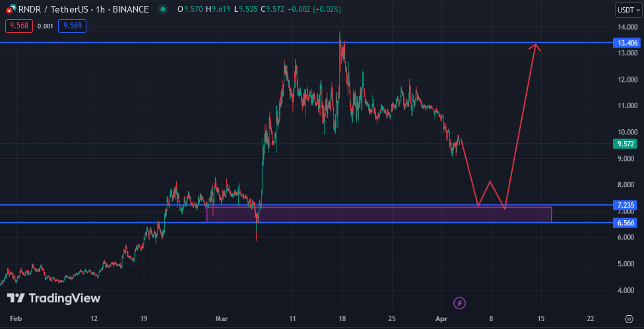Viewport: 644px width, 329px height.
Task: Click the 25 date on time axis
Action: pos(392,318)
